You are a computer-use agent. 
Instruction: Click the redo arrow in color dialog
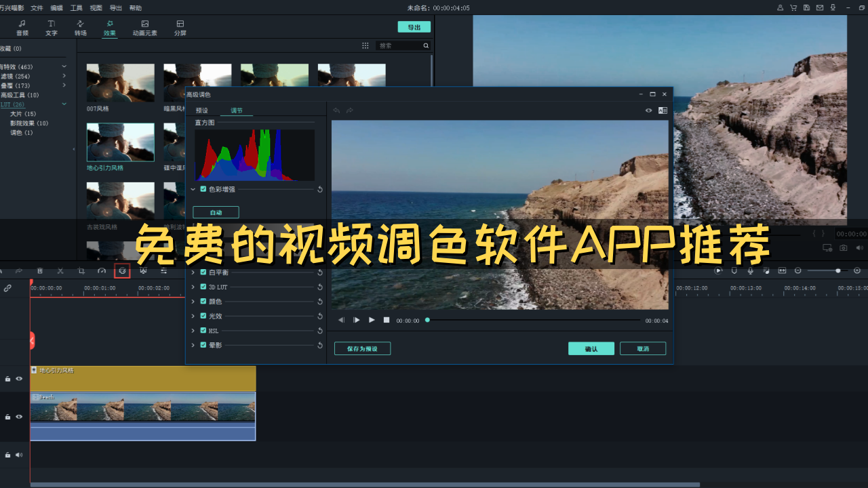point(350,110)
